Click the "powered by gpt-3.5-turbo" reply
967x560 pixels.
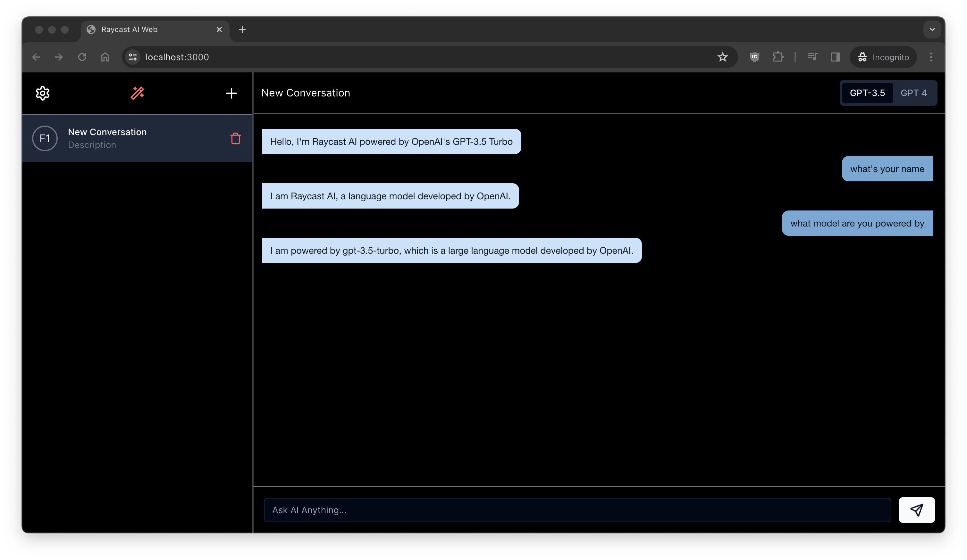pos(452,250)
